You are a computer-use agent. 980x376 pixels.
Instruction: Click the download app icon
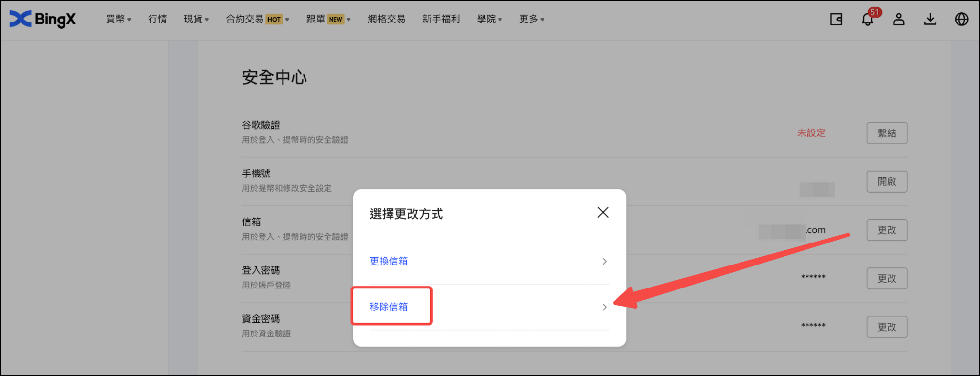pos(930,20)
